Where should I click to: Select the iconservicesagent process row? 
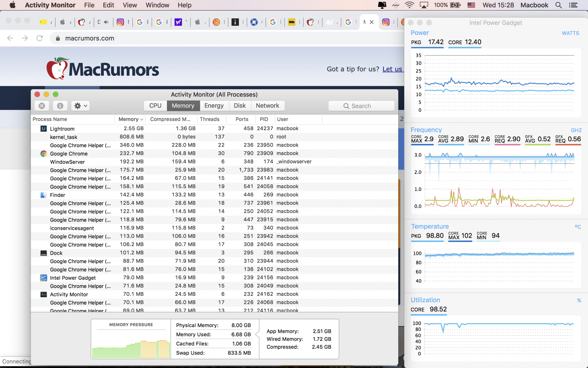pos(215,228)
